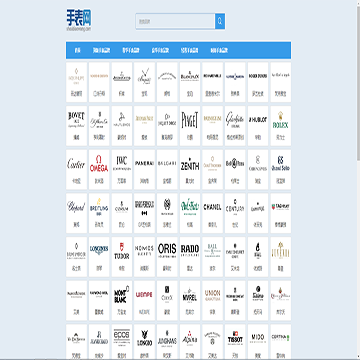
Task: Select the Nomos brand card
Action: click(144, 257)
